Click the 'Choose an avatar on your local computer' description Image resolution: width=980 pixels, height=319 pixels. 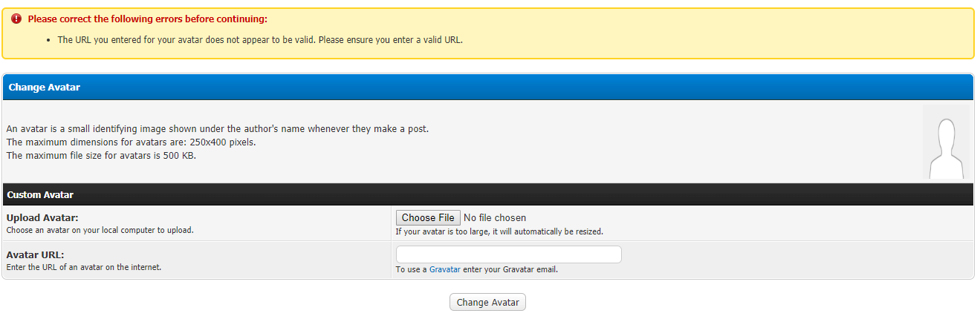coord(100,230)
